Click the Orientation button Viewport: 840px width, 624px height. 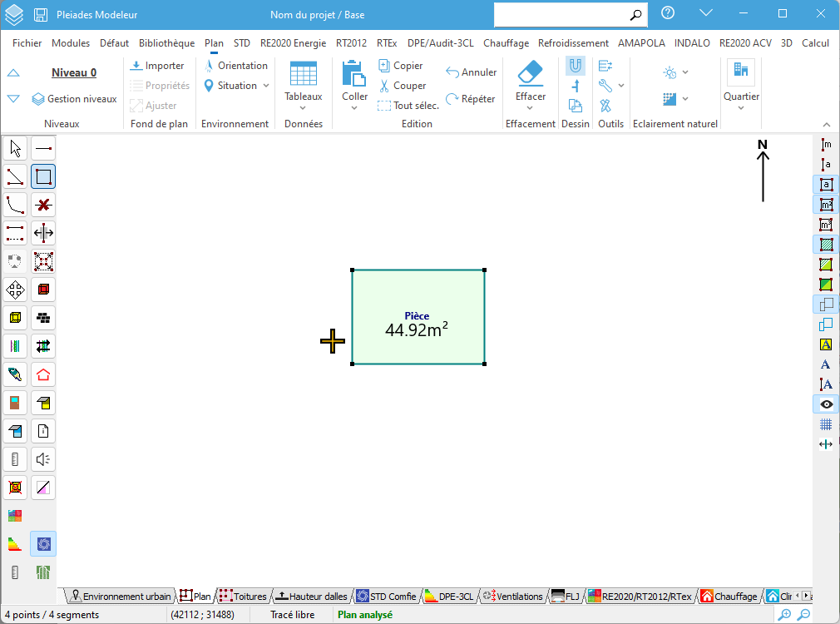(235, 66)
